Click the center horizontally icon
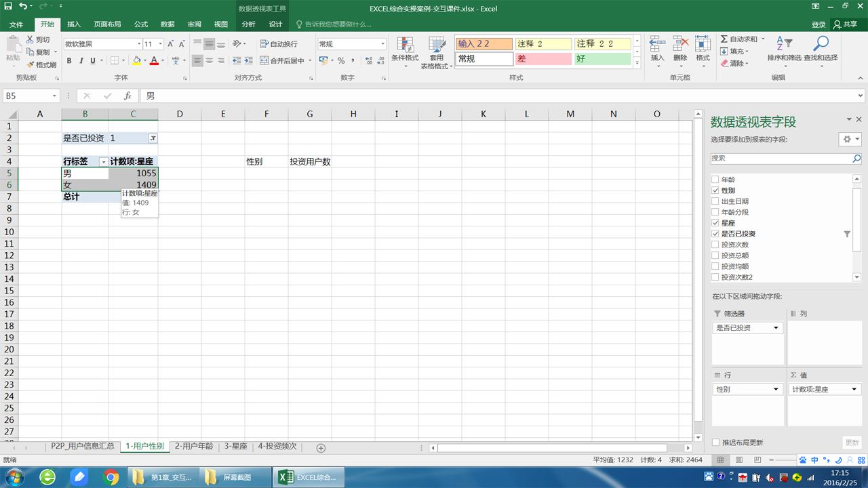This screenshot has width=868, height=488. tap(210, 61)
